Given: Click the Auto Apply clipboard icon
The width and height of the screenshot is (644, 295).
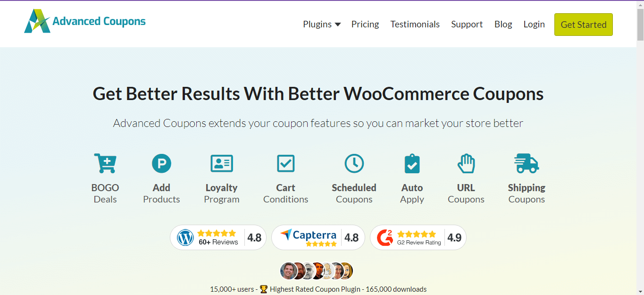Looking at the screenshot, I should pos(412,163).
